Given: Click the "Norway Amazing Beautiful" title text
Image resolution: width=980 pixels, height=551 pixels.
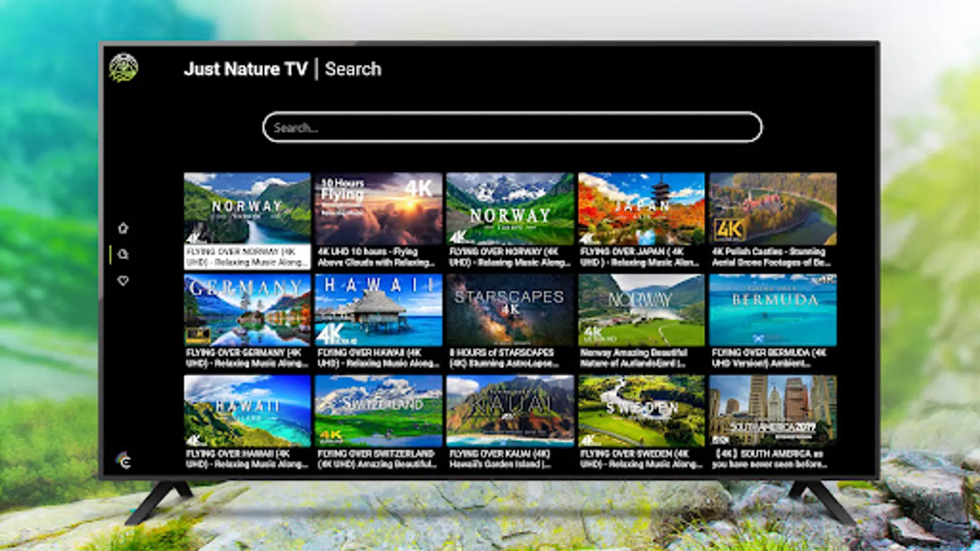Looking at the screenshot, I should pyautogui.click(x=634, y=353).
